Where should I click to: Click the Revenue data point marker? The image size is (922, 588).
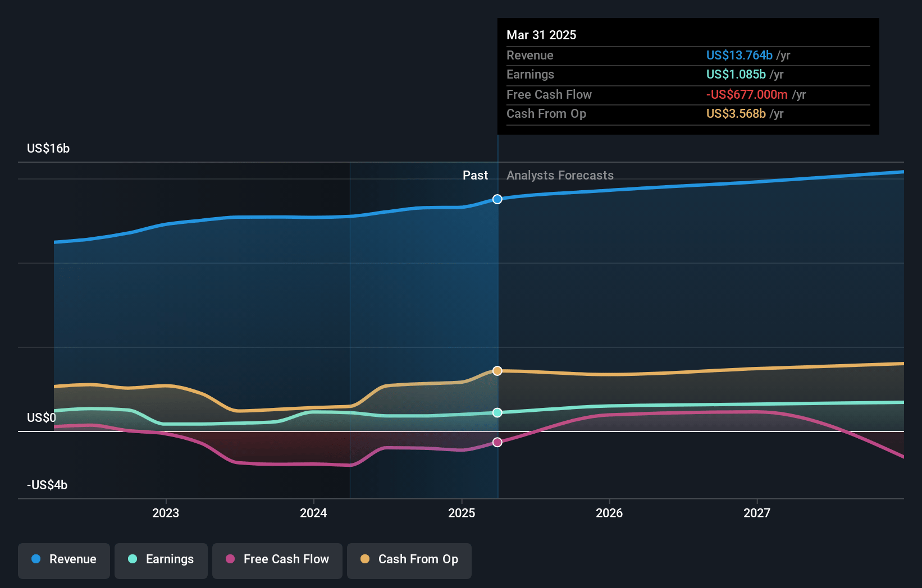497,199
